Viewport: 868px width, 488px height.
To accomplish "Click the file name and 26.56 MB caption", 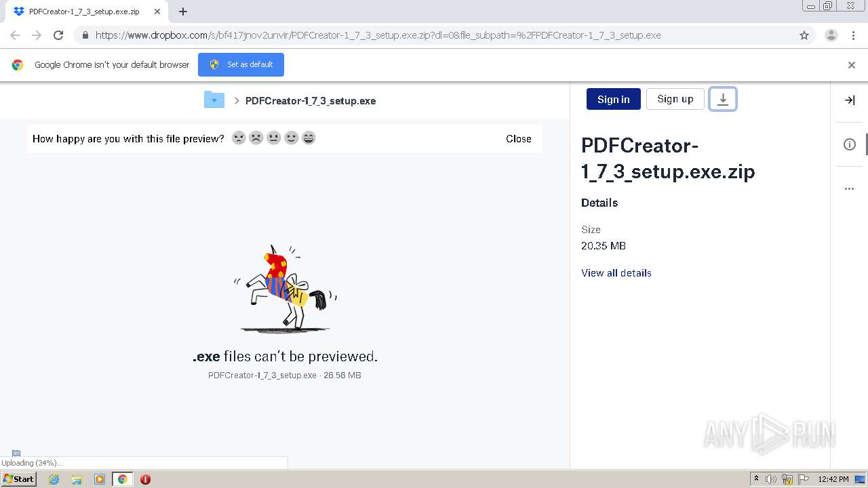I will 285,375.
